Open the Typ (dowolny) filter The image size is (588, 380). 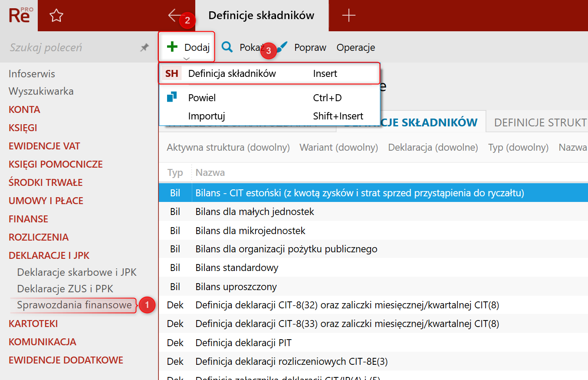[x=518, y=148]
